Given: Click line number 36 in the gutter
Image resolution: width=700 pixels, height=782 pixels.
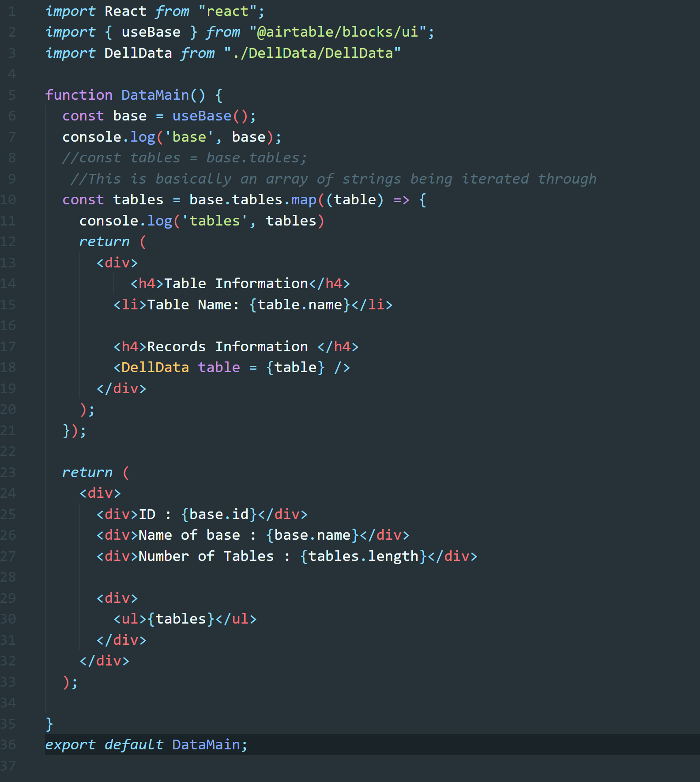Looking at the screenshot, I should (x=8, y=744).
